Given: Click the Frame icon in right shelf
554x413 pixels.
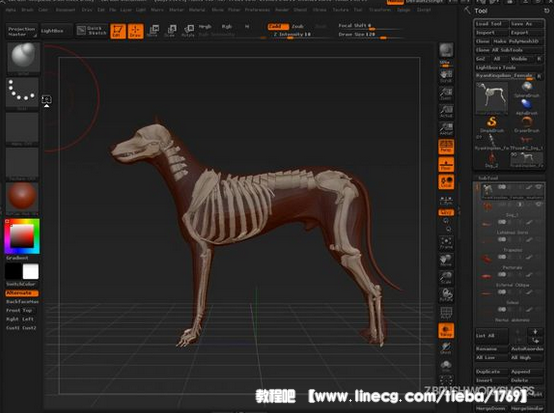Looking at the screenshot, I should [446, 243].
